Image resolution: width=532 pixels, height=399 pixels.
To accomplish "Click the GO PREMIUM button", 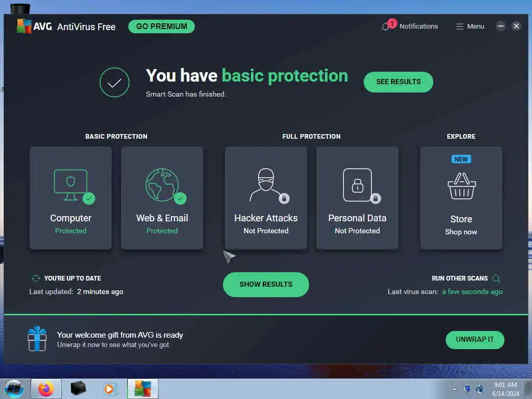I will [x=162, y=26].
